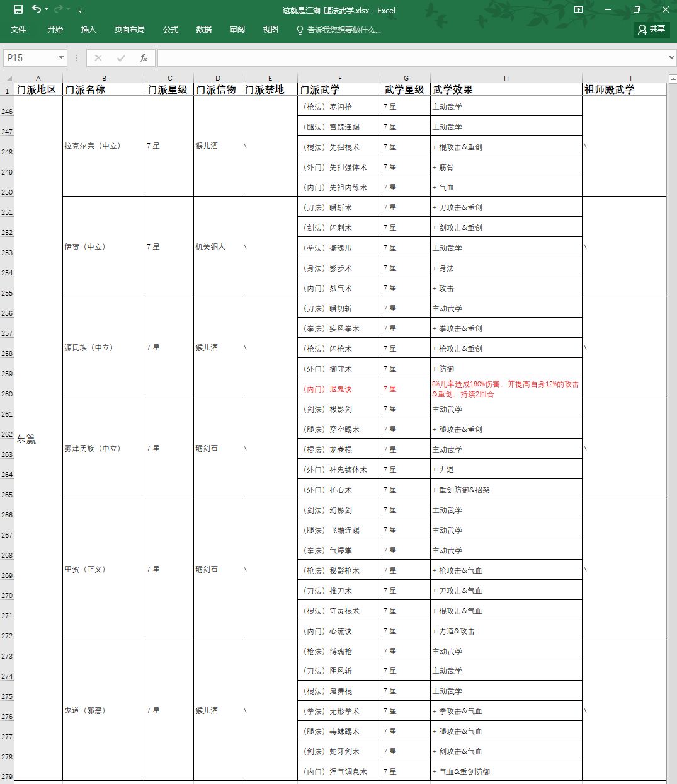Select the （腿法）毒蛛踢术 cell

pos(340,731)
